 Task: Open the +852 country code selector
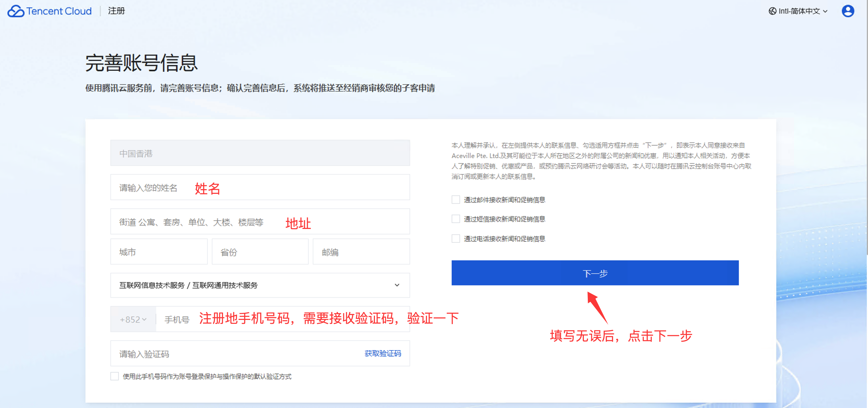click(133, 319)
